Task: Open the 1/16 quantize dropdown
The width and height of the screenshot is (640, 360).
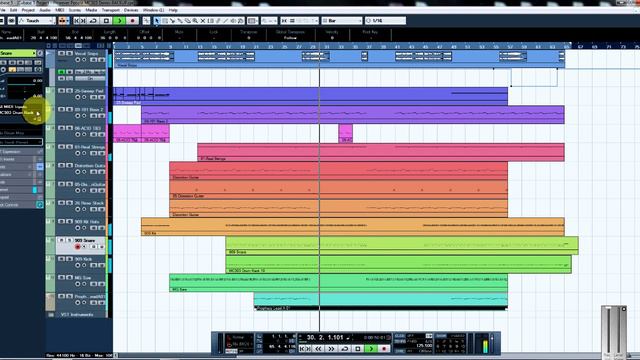Action: [385, 20]
